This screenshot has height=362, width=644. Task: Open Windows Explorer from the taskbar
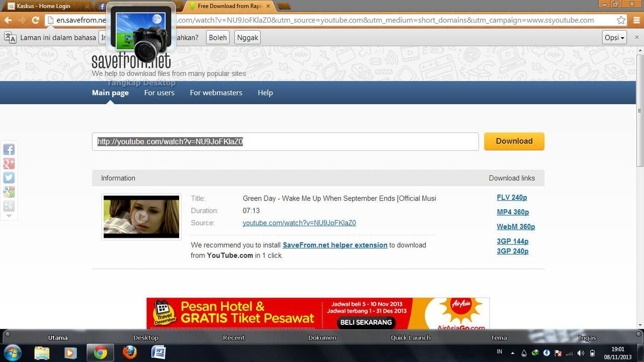tap(42, 353)
